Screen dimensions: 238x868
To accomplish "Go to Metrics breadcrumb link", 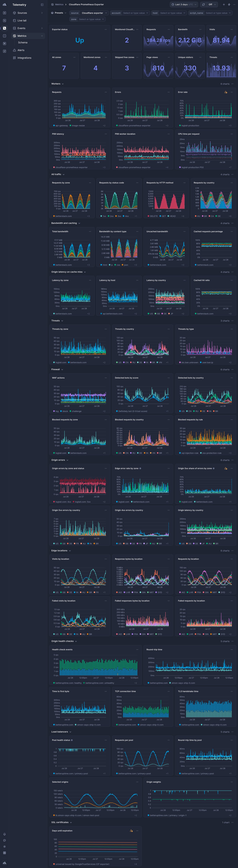I will point(59,5).
